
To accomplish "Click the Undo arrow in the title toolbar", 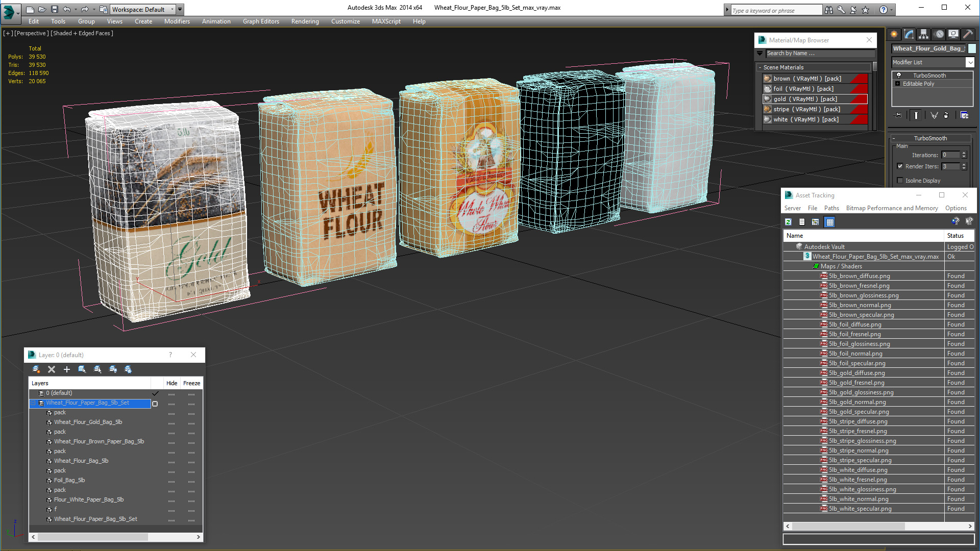I will click(67, 9).
